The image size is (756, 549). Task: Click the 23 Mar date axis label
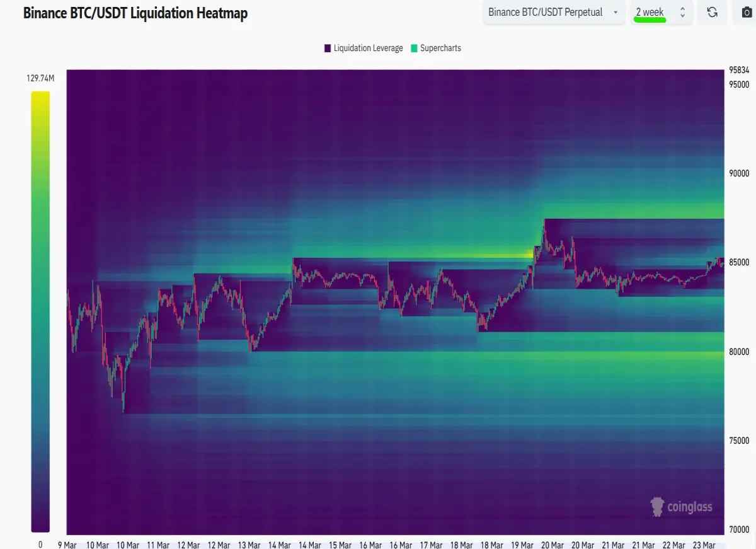tap(704, 545)
